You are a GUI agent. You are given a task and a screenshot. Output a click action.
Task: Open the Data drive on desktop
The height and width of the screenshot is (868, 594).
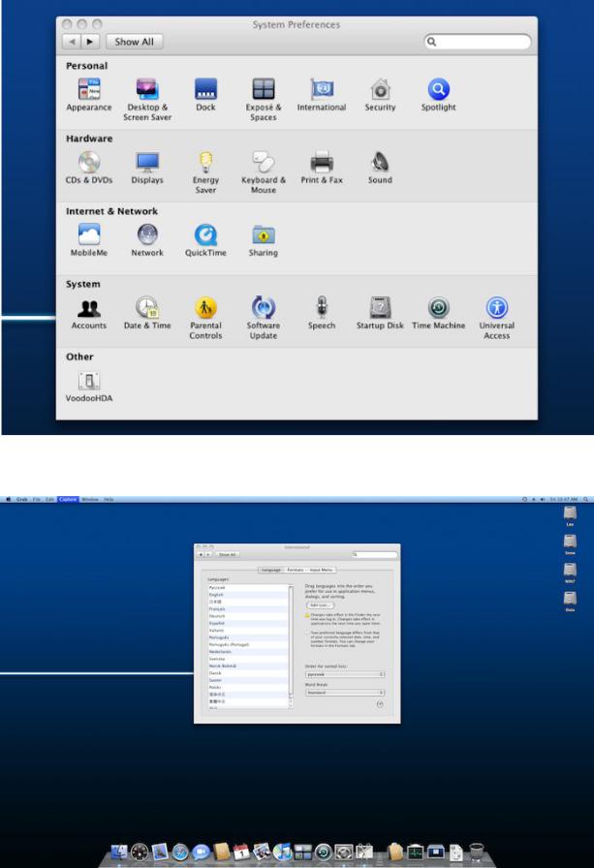click(570, 601)
